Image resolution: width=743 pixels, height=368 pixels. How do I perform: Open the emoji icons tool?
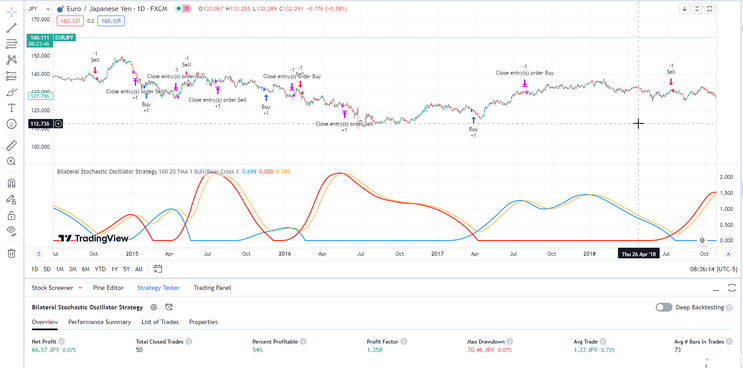point(11,124)
